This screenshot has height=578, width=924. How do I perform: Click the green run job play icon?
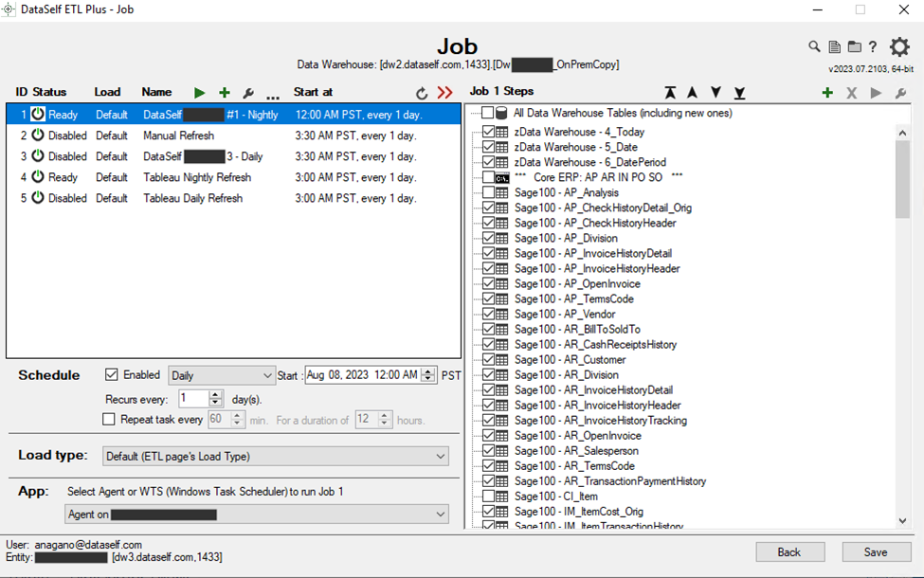click(199, 93)
